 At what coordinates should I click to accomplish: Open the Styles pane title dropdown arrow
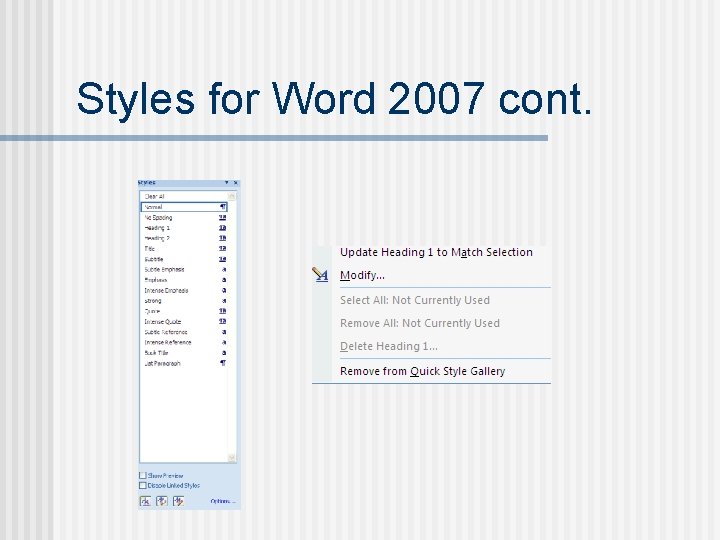(x=226, y=183)
